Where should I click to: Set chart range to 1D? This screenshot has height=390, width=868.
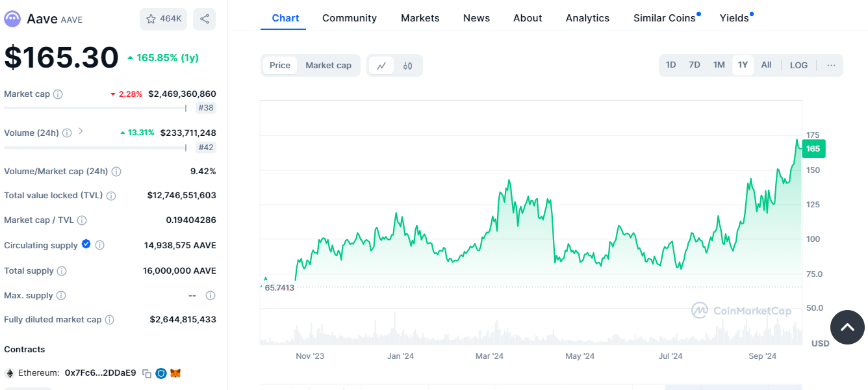point(671,65)
